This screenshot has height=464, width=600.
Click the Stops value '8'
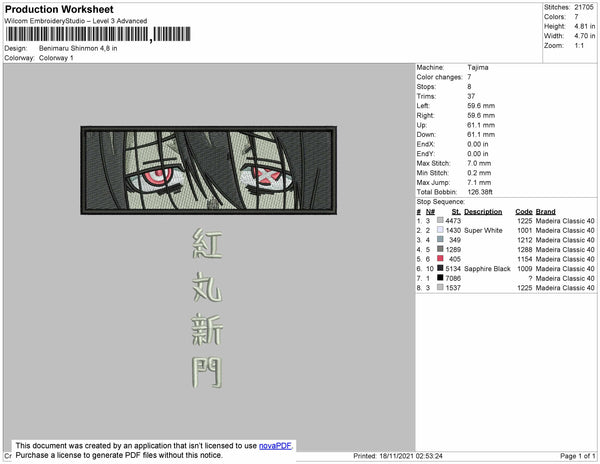(469, 87)
